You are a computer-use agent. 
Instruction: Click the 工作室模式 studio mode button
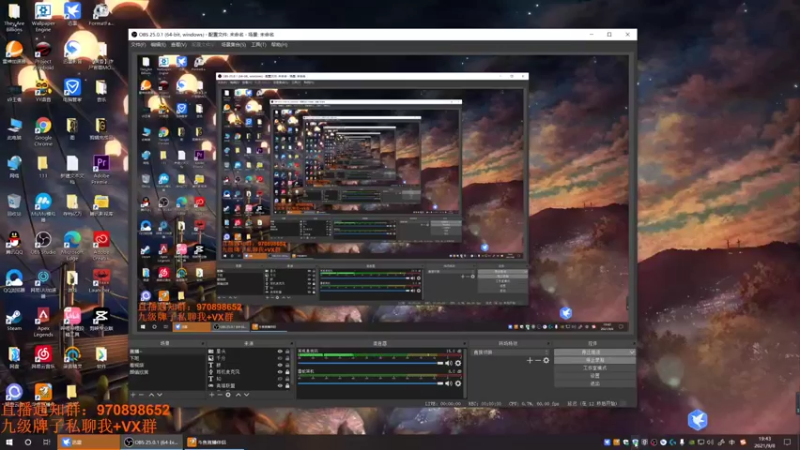(595, 368)
